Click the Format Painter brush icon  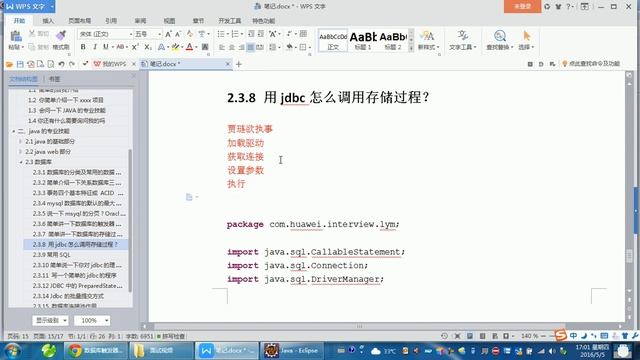pyautogui.click(x=61, y=36)
